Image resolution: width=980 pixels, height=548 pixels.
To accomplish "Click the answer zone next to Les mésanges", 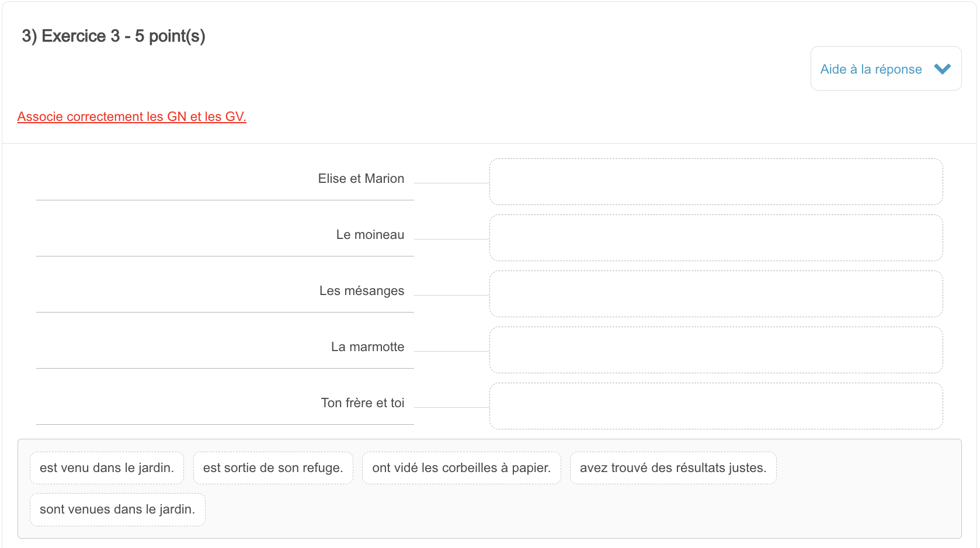I will [715, 293].
